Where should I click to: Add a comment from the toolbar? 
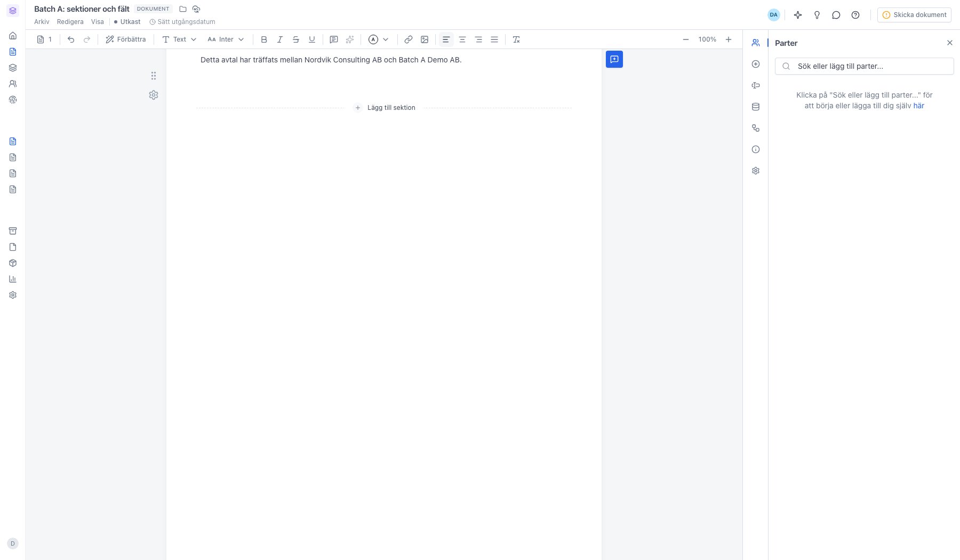334,39
